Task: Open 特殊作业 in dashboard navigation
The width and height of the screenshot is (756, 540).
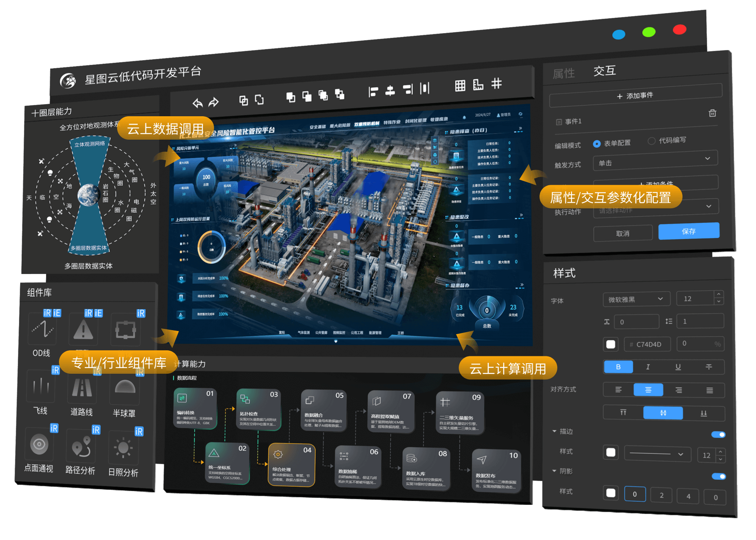Action: click(x=392, y=122)
